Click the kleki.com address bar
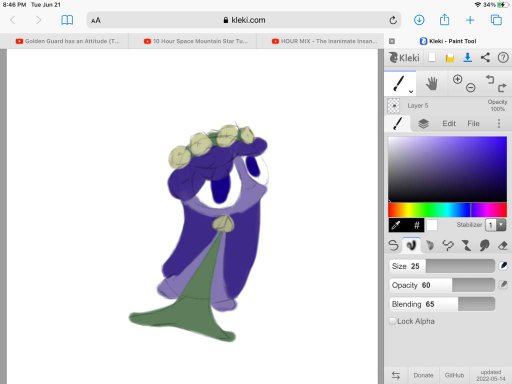Screen dimensions: 512x384 pos(244,20)
